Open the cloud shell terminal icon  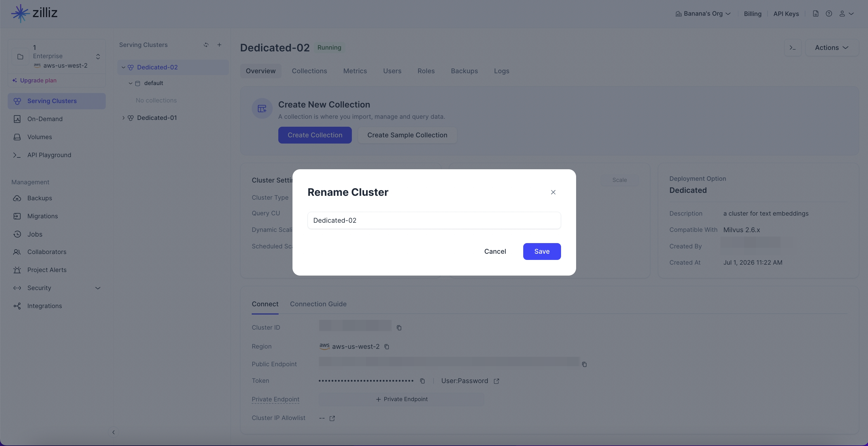click(793, 48)
